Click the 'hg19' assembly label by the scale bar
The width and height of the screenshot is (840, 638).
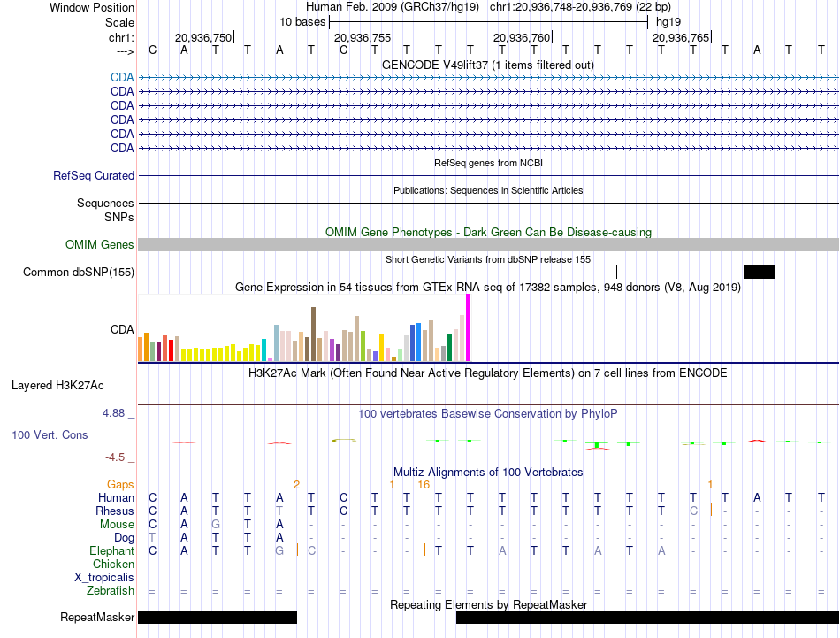[668, 22]
